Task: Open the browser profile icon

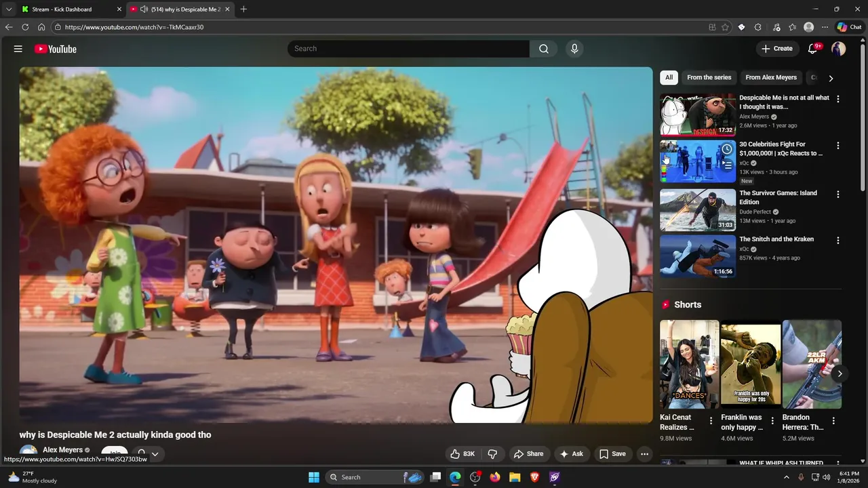Action: pos(808,27)
